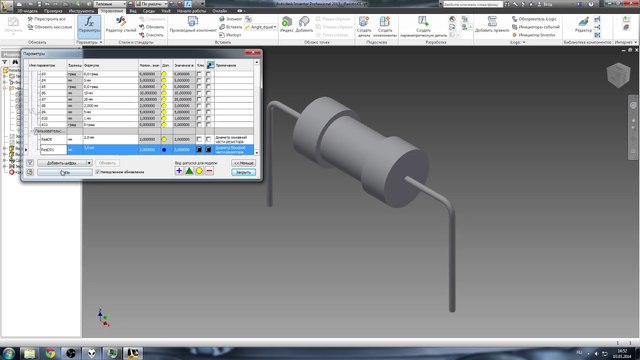Set tolerance to yellow circle nominal button

[x=199, y=171]
